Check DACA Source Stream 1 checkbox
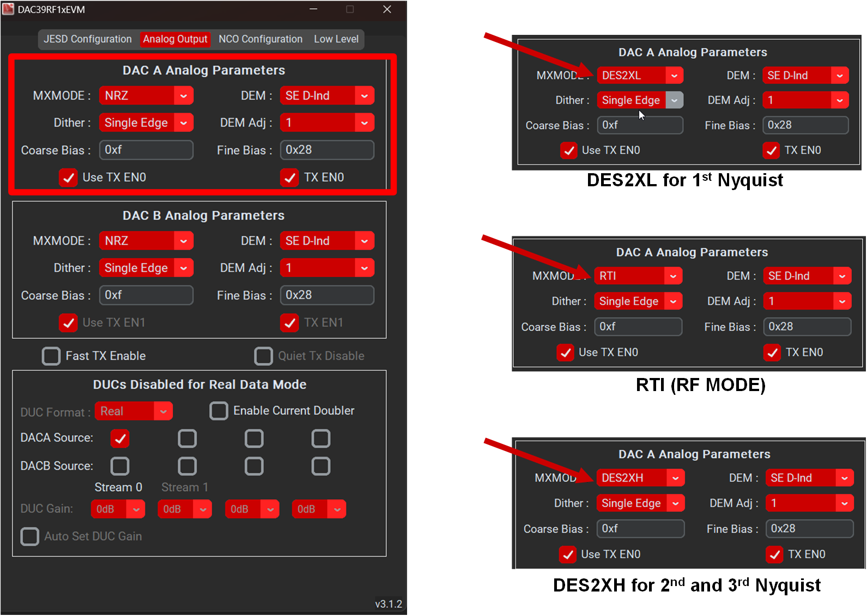Viewport: 867px width, 616px height. tap(187, 438)
